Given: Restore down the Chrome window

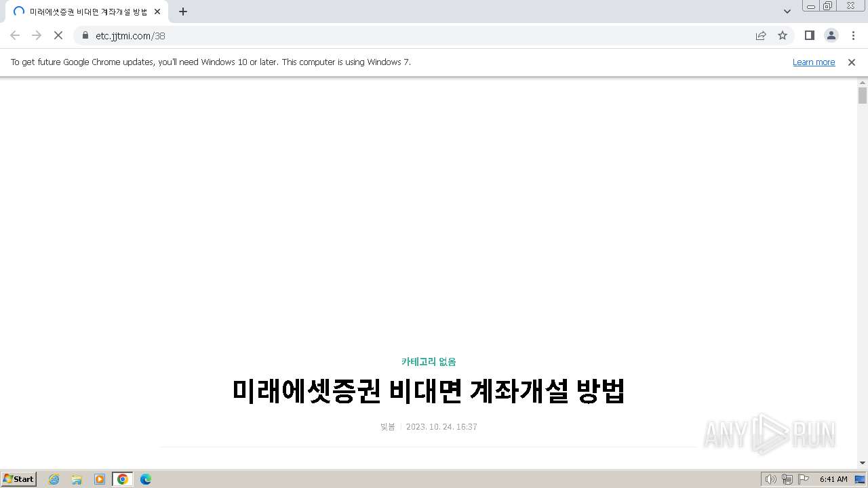Looking at the screenshot, I should [827, 6].
